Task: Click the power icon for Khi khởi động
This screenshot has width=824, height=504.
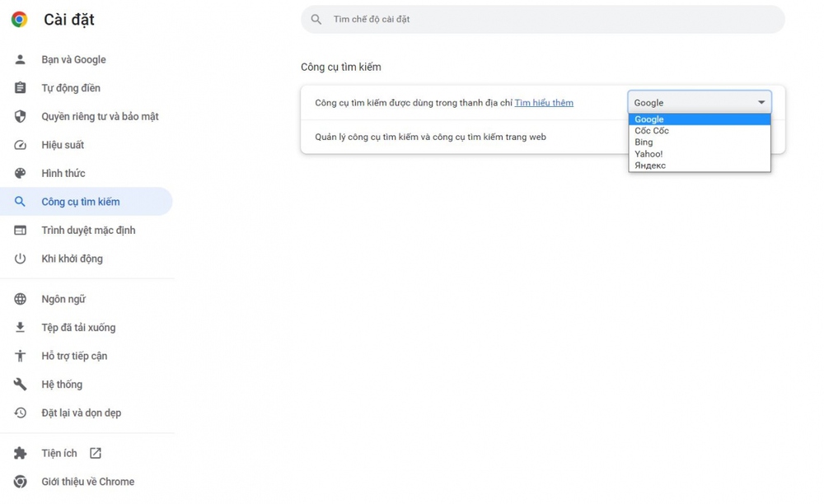Action: [20, 259]
